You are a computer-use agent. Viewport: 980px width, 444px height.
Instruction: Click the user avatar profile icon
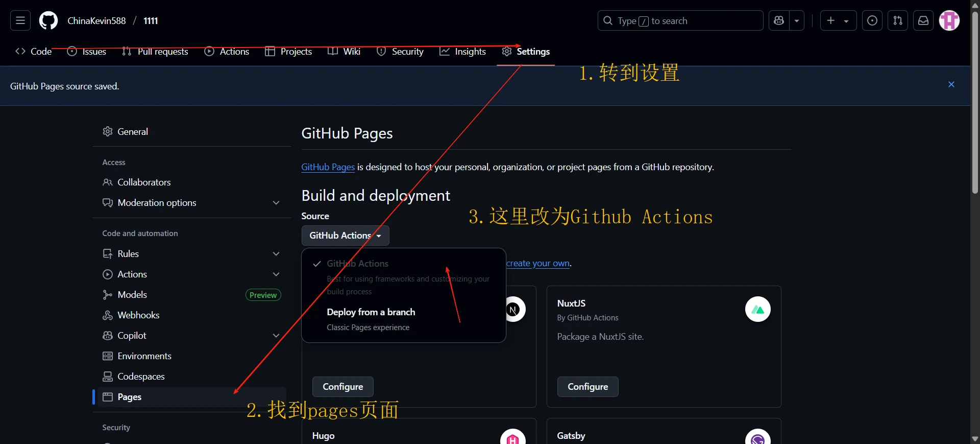pyautogui.click(x=949, y=20)
